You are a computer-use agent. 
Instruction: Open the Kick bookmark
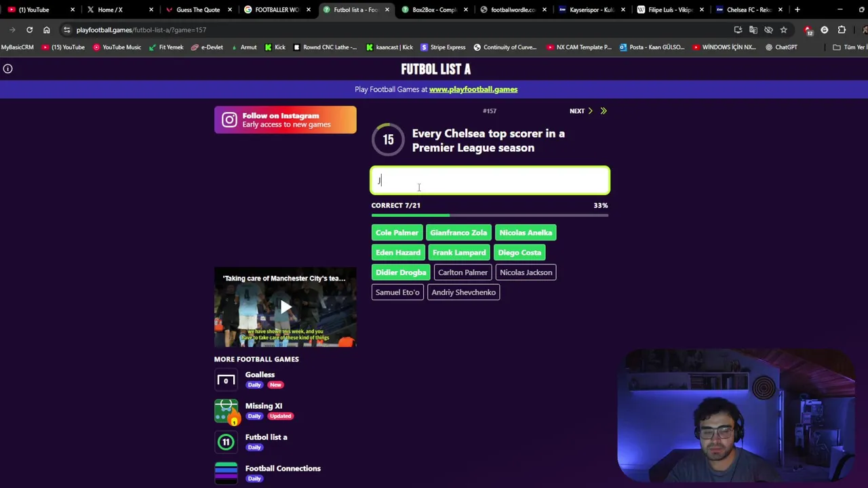tap(275, 47)
